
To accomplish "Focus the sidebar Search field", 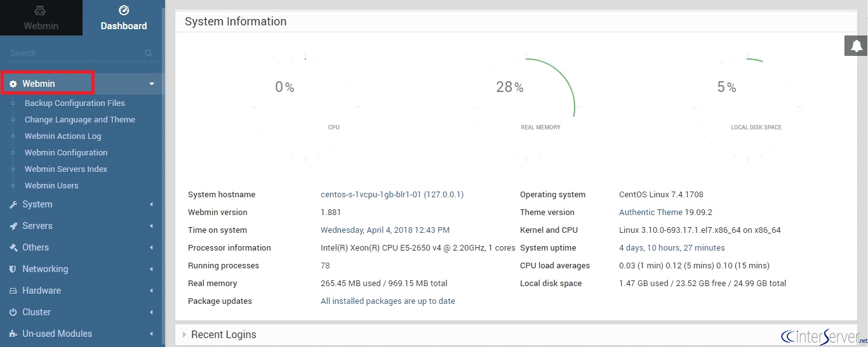I will coord(73,53).
